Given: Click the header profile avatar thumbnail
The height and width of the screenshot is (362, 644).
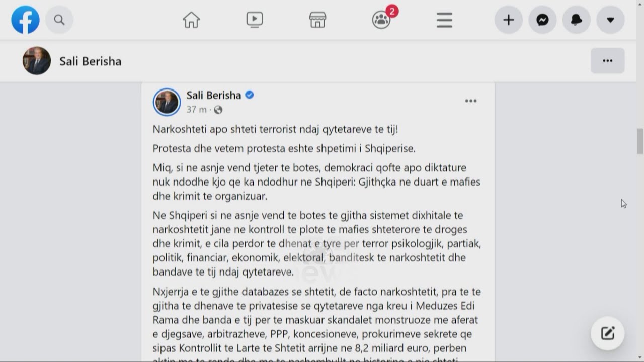Looking at the screenshot, I should [37, 61].
